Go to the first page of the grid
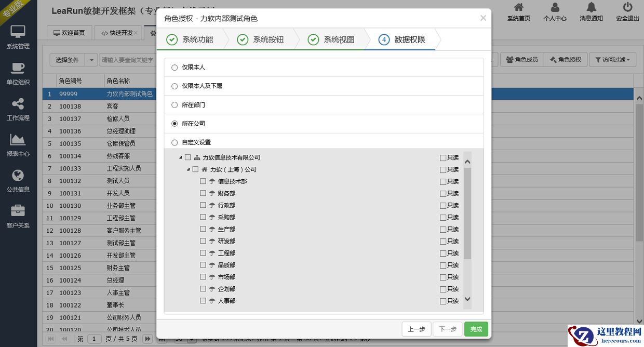644x347 pixels. [x=51, y=339]
